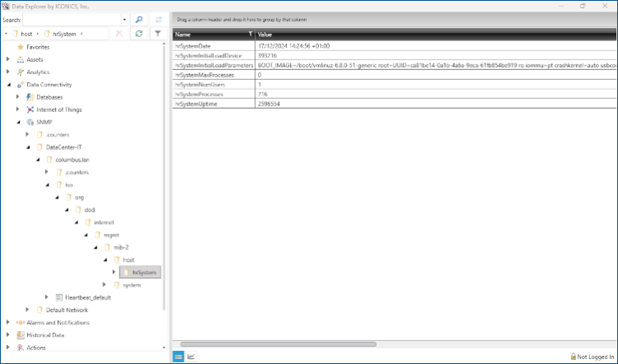Click the tree panel scroll-up arrow
The image size is (618, 364).
tap(164, 44)
